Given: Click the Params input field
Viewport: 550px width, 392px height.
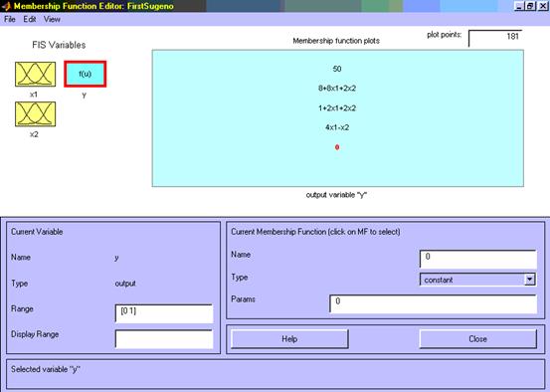Looking at the screenshot, I should [433, 303].
